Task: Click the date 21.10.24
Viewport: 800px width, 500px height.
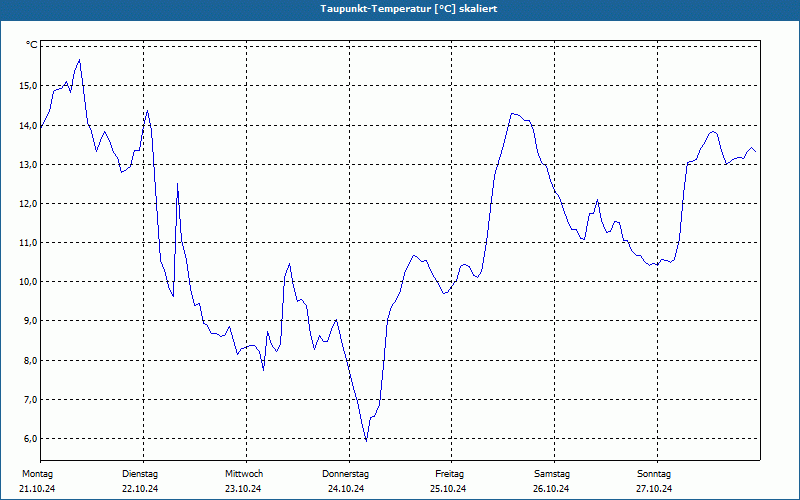Action: coord(37,489)
